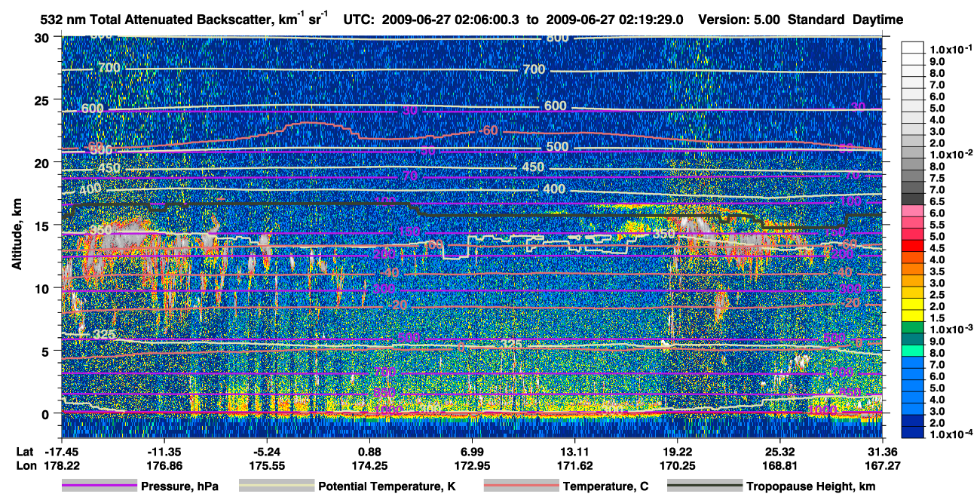Click latitude value '19.22'

pos(678,452)
